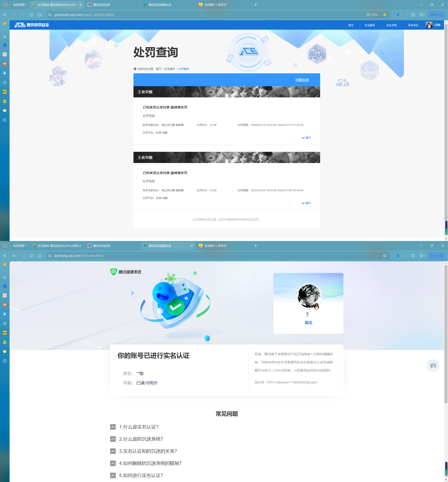The height and width of the screenshot is (482, 448).
Task: Expand the 2025/07/04 punishment record with 展开
Action: 306,203
